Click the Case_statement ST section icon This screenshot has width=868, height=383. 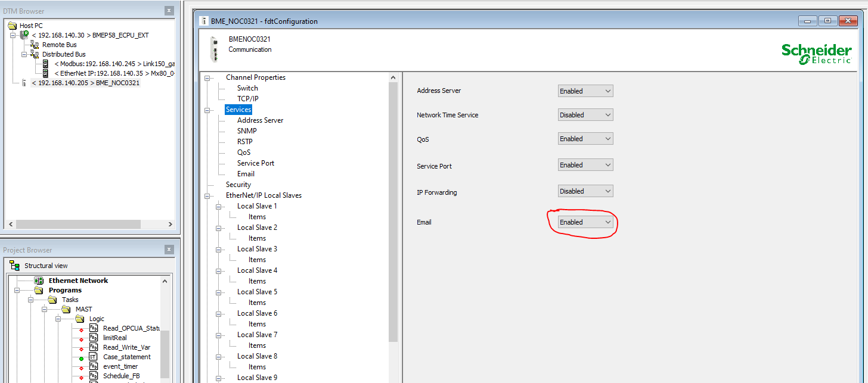click(x=94, y=357)
